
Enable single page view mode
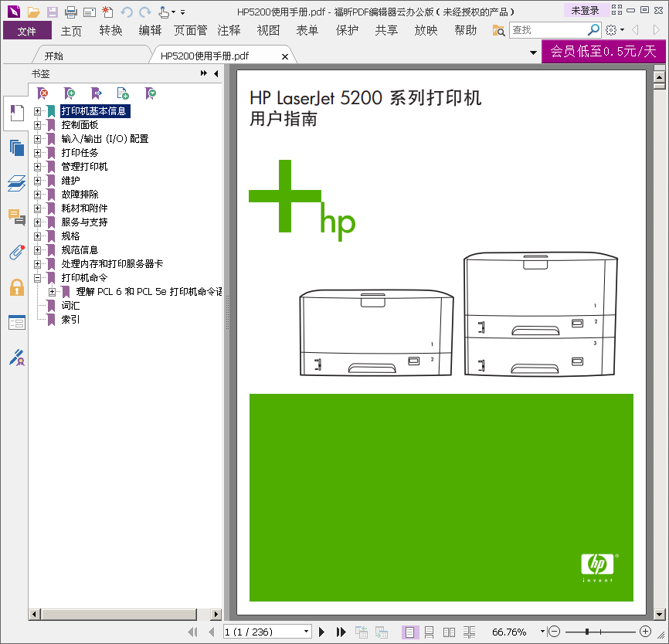409,632
